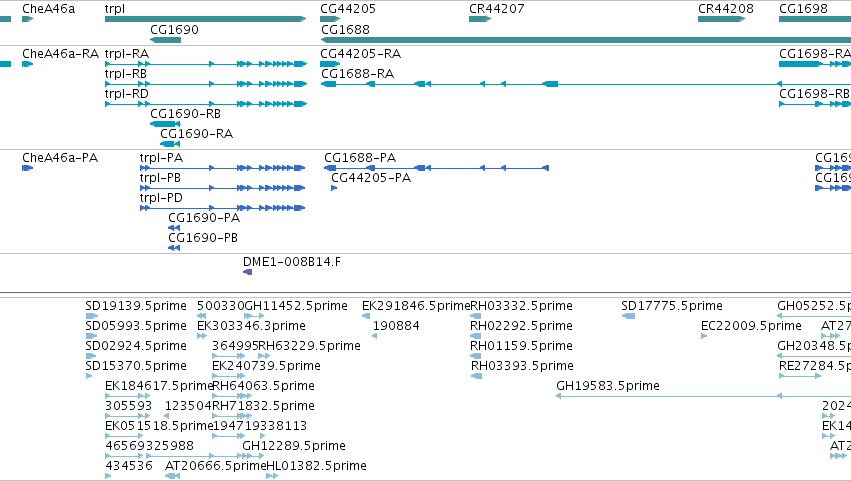Open EST RH71832.5prime
The width and height of the screenshot is (851, 481).
(x=263, y=407)
